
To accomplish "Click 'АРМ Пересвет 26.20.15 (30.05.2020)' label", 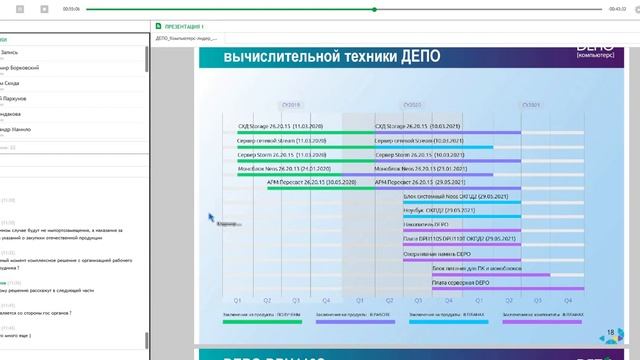I will [311, 182].
